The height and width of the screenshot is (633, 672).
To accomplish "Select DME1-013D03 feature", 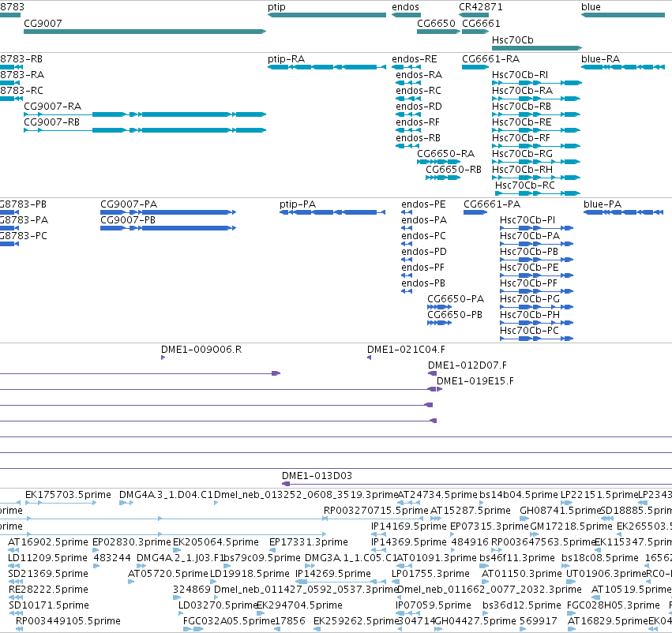I will (x=477, y=484).
